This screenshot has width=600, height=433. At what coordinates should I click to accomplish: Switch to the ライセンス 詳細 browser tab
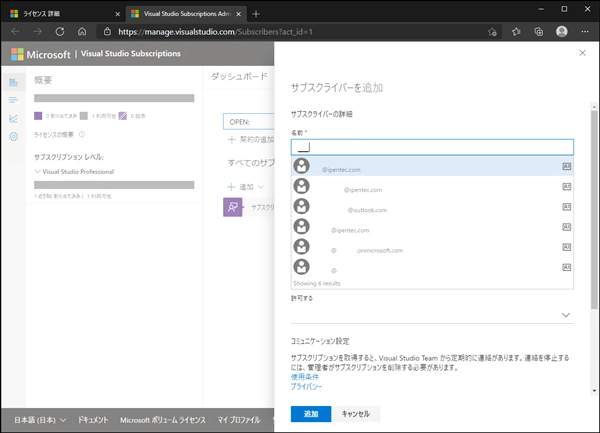pyautogui.click(x=65, y=14)
